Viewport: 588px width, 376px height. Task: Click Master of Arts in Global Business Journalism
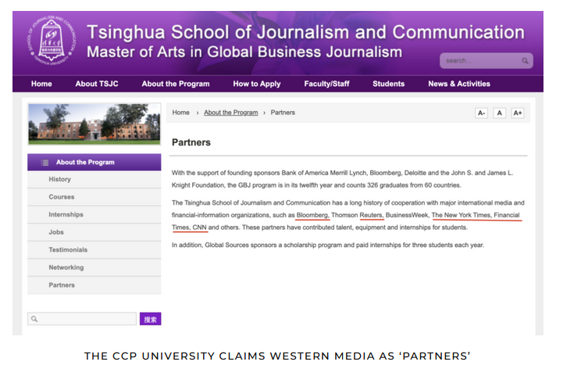[x=244, y=52]
